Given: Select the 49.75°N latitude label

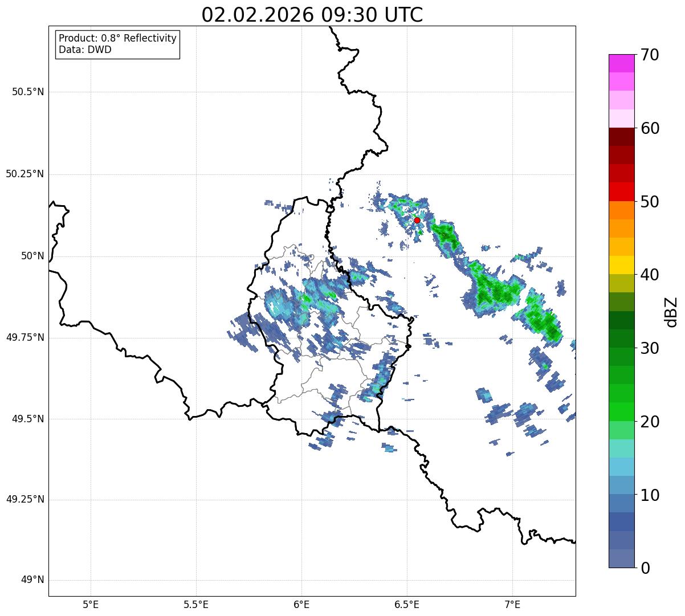Looking at the screenshot, I should tap(25, 337).
